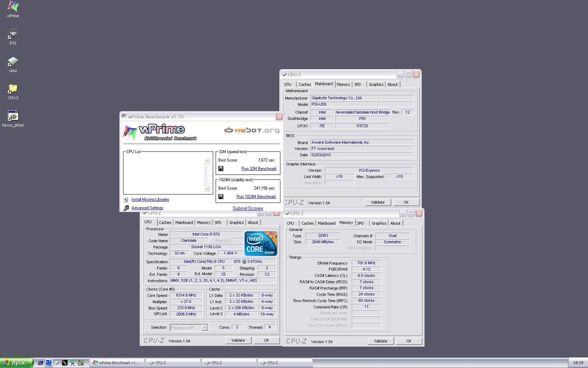
Task: Click the Advanced Settings wrench icon
Action: pos(126,208)
